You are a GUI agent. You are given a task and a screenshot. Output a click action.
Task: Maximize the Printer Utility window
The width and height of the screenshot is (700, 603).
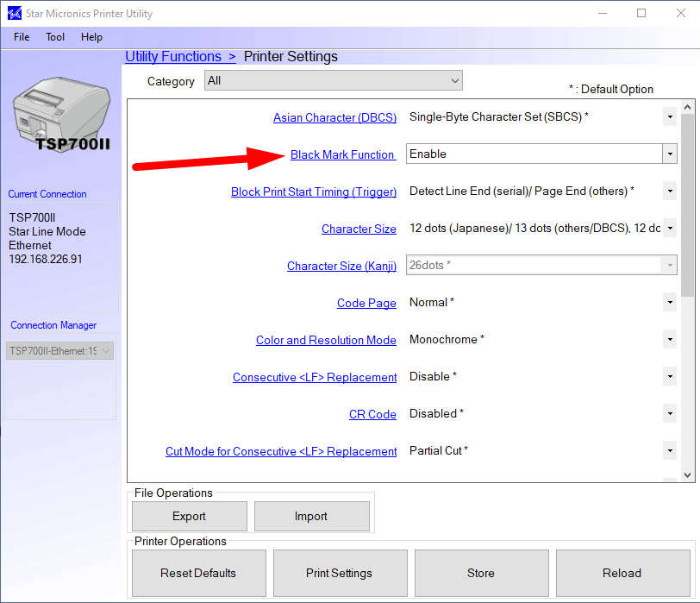641,14
